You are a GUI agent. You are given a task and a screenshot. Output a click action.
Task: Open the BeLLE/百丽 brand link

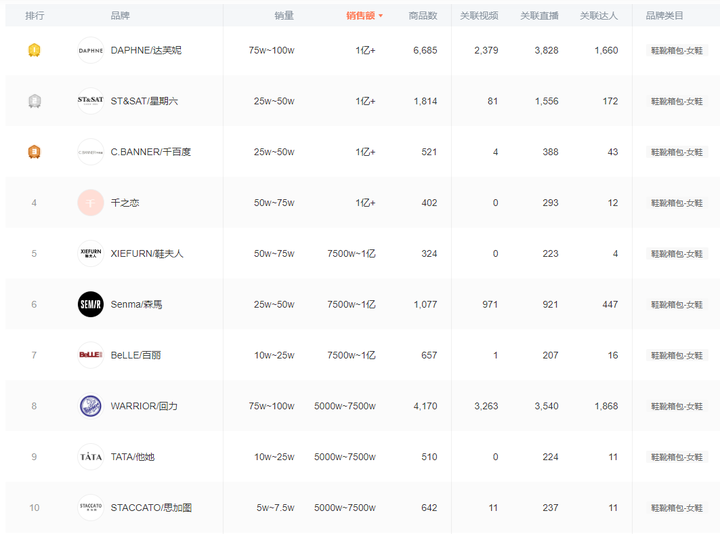[136, 355]
